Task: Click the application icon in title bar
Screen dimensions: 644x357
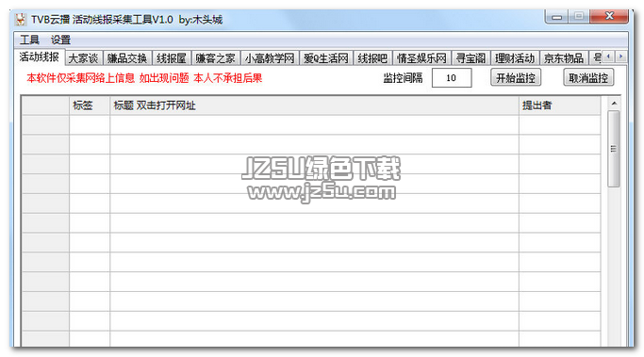Action: (21, 19)
